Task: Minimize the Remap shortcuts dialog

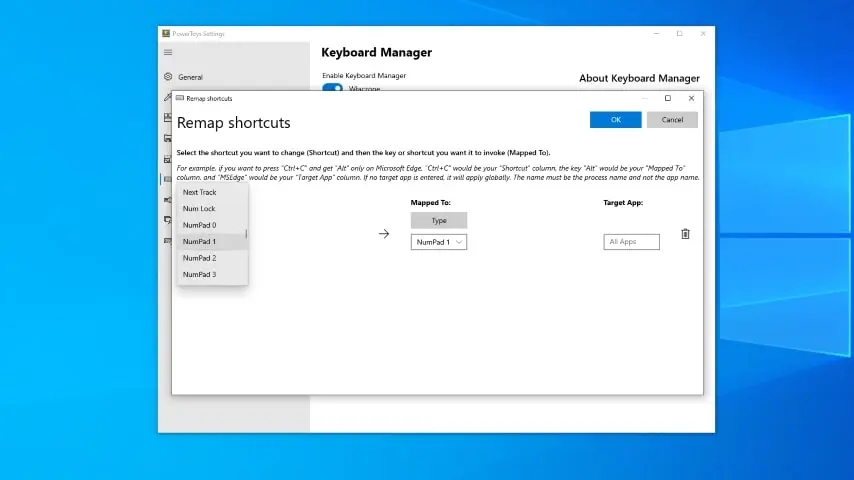Action: point(644,98)
